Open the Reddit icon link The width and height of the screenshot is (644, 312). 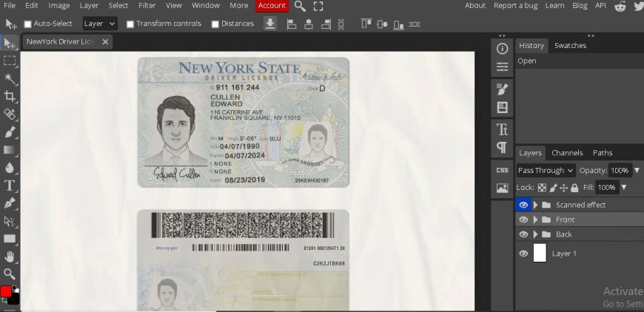pos(620,6)
